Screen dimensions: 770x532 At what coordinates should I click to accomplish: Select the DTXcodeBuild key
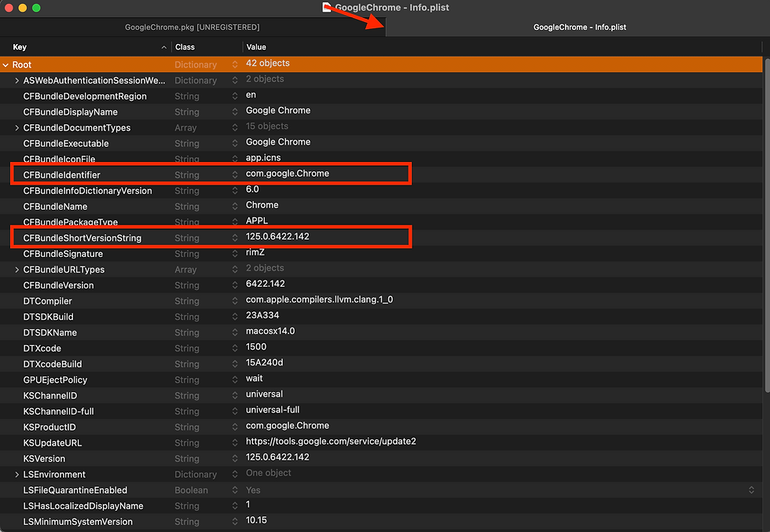53,364
